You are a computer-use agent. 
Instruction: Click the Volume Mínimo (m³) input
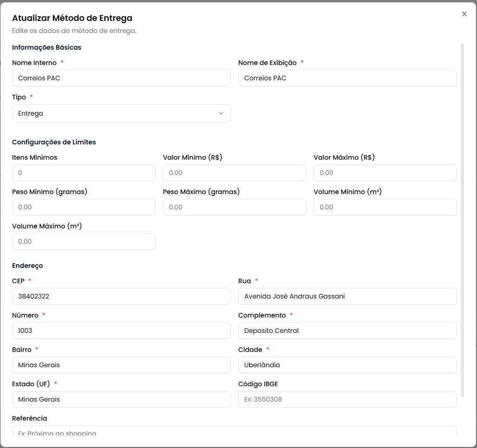click(x=385, y=207)
